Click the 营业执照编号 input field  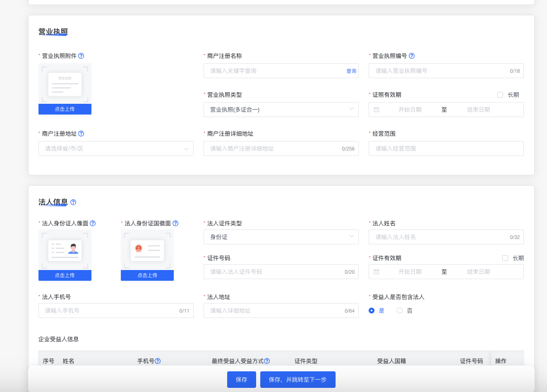439,71
